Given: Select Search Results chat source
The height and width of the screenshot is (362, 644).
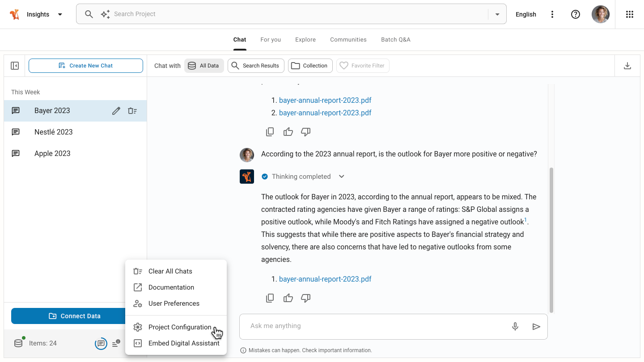Looking at the screenshot, I should point(256,66).
